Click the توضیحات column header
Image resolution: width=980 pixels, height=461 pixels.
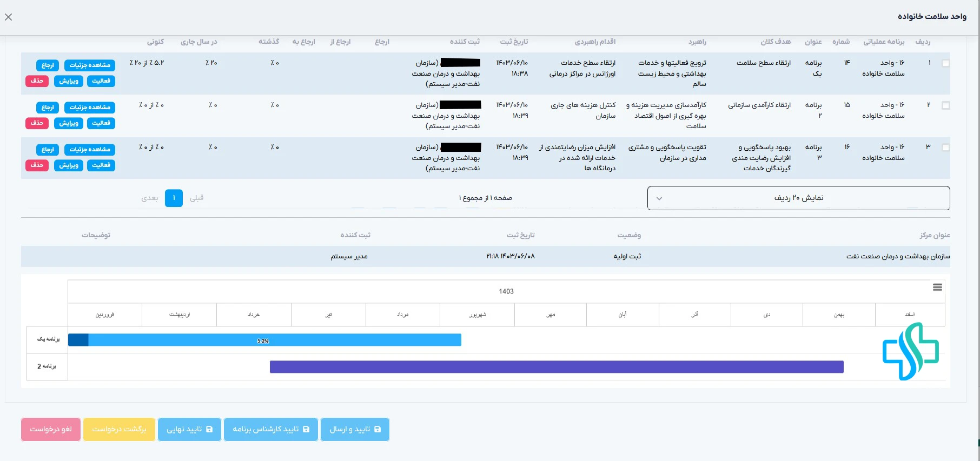pos(96,235)
